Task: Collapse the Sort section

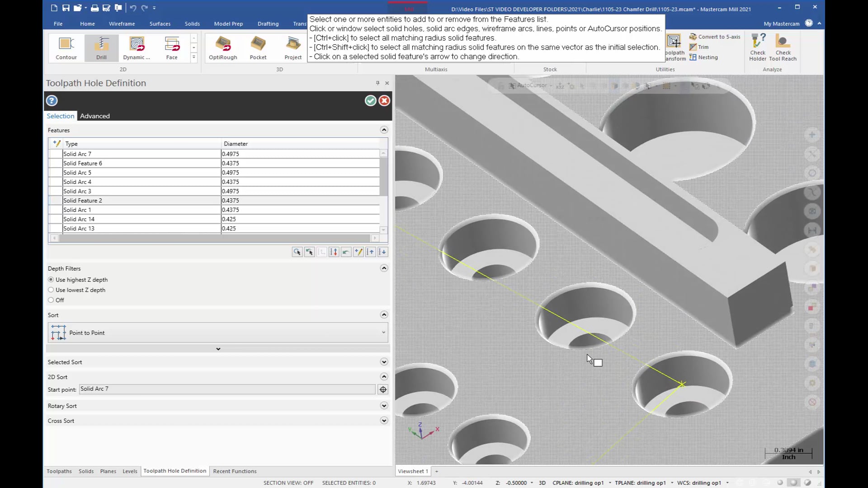Action: pyautogui.click(x=384, y=315)
